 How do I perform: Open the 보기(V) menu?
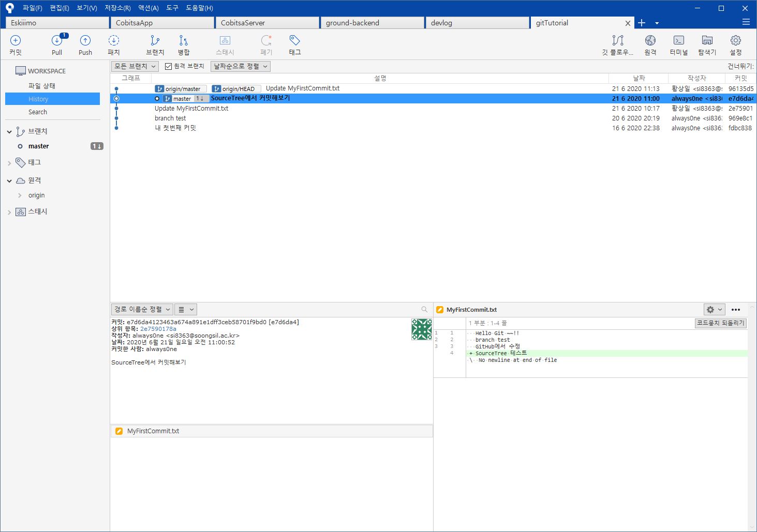(87, 8)
